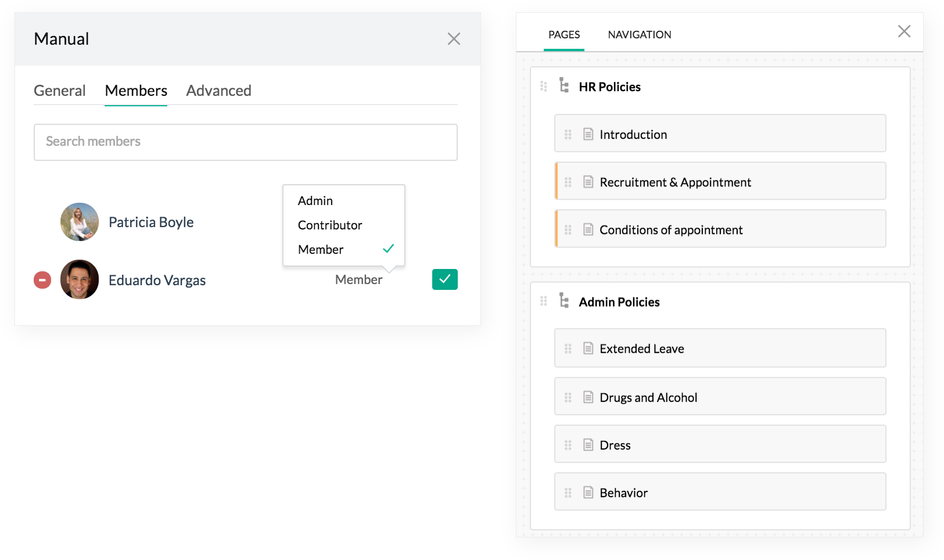The height and width of the screenshot is (560, 944).
Task: Click the Search members field
Action: 245,142
